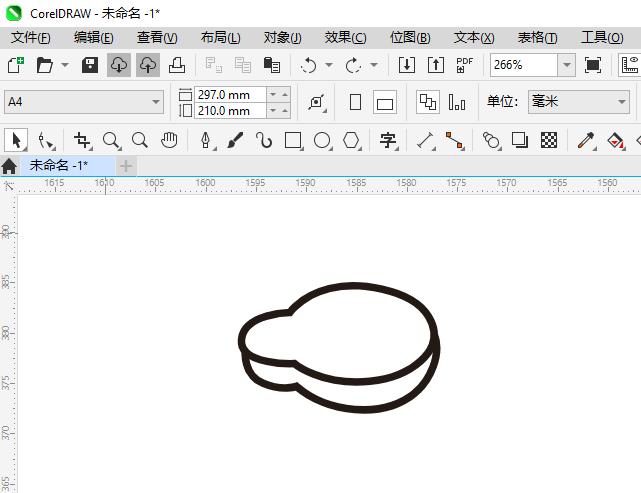Select the Polygon tool

coord(352,141)
